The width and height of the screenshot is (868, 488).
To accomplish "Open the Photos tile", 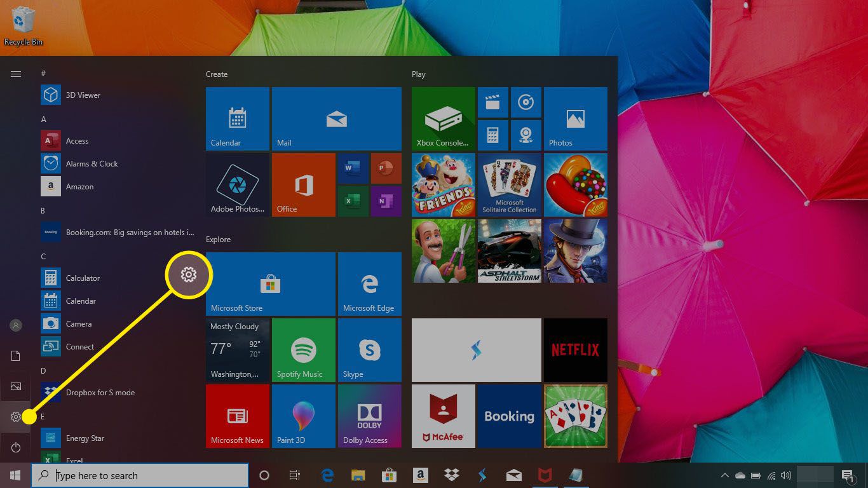I will [x=575, y=118].
